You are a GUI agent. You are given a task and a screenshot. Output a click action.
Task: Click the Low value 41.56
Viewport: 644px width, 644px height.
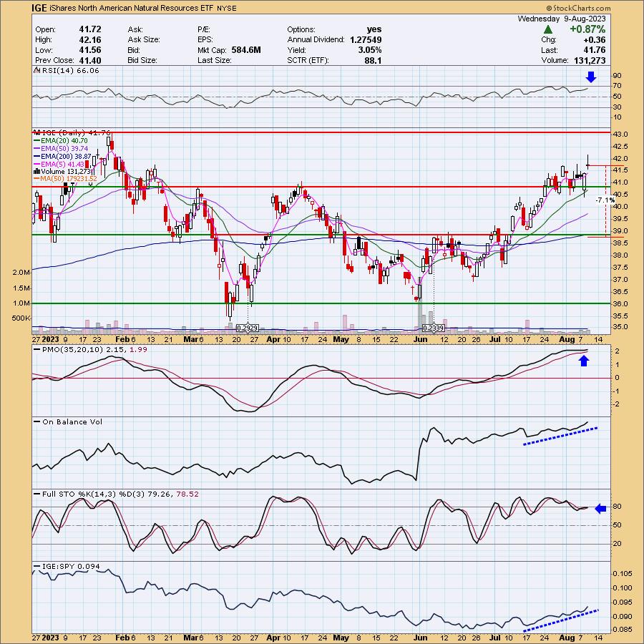[90, 50]
